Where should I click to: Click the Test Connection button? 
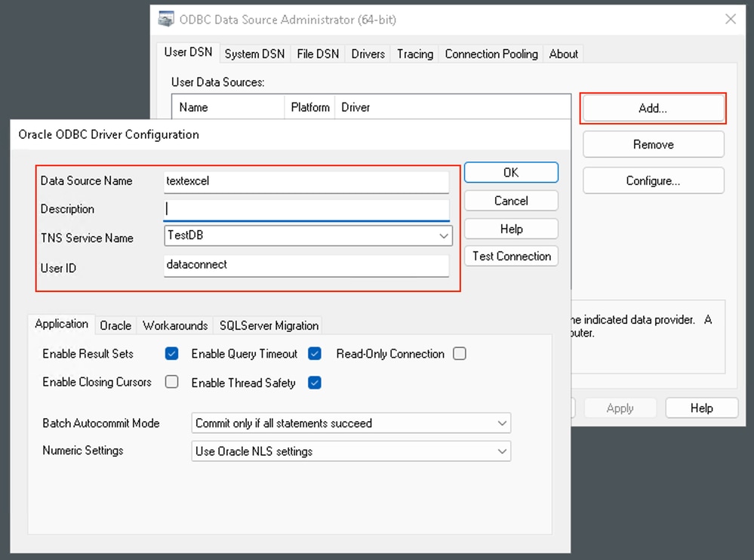pos(511,256)
